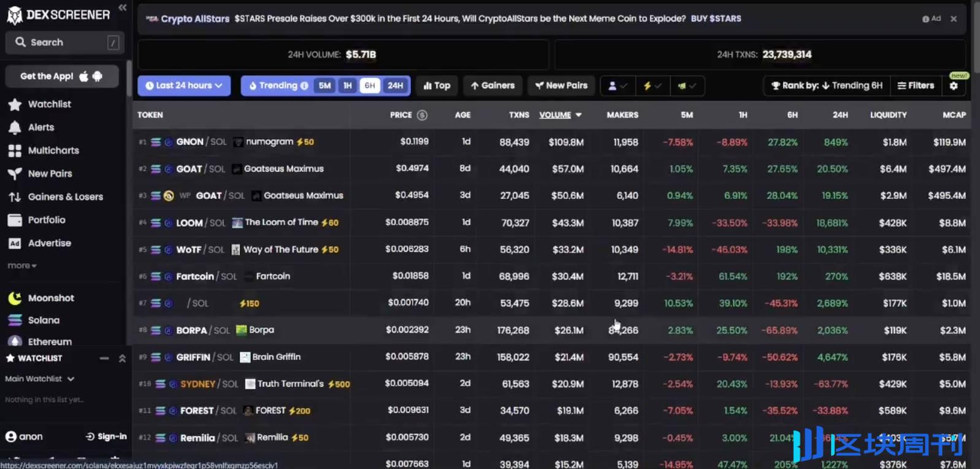Select 24H trending timeframe
This screenshot has height=469, width=980.
click(x=396, y=86)
